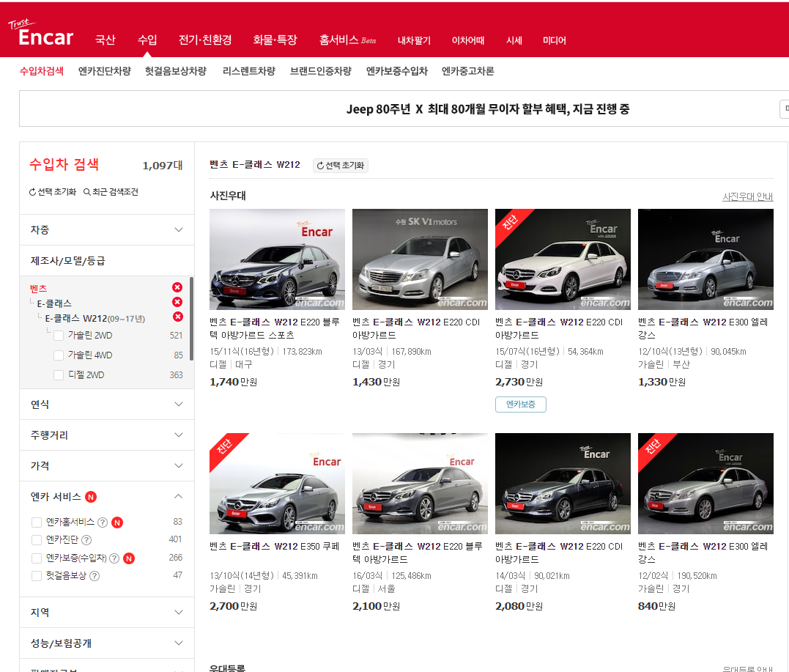Select the 브랜드인증차량 sub-tab
789x672 pixels.
[321, 71]
